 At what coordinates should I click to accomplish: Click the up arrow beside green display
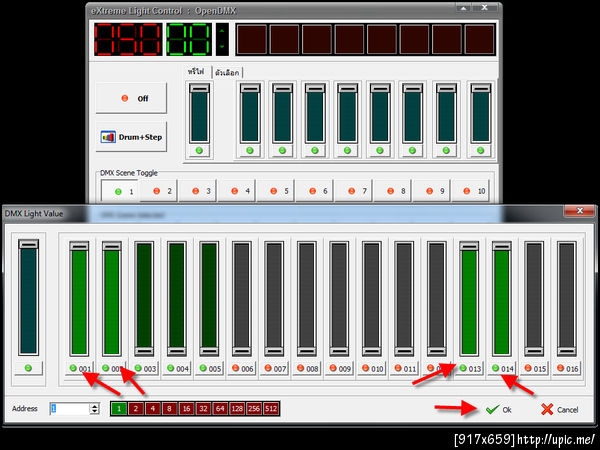point(222,31)
